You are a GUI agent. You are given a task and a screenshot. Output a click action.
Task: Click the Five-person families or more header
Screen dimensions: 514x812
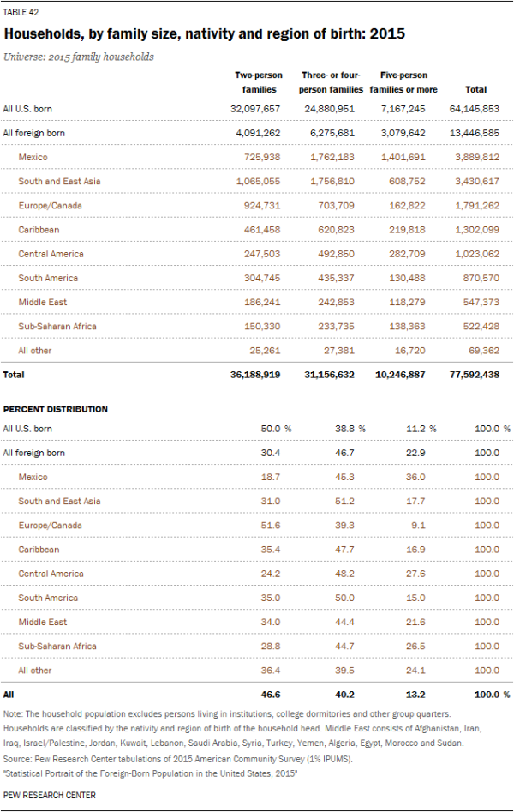[x=403, y=82]
